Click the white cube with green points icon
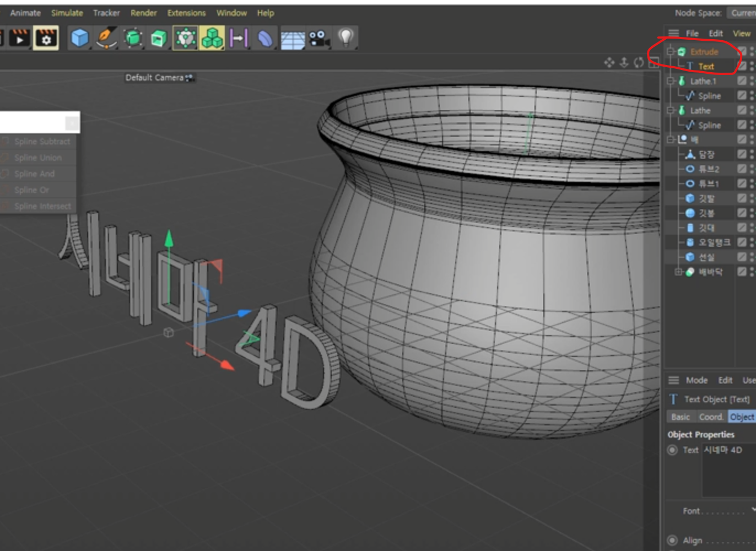756x551 pixels. click(186, 38)
